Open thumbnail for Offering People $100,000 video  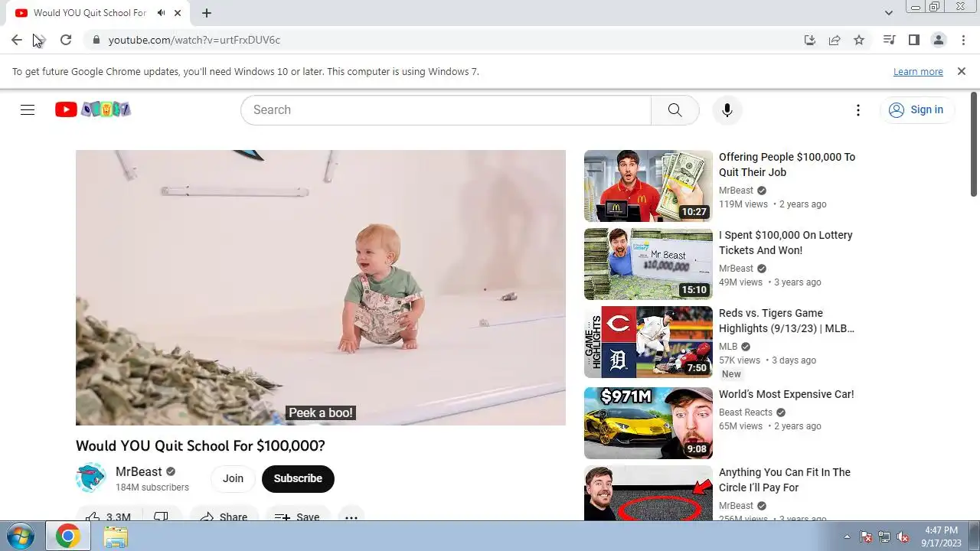click(x=648, y=186)
